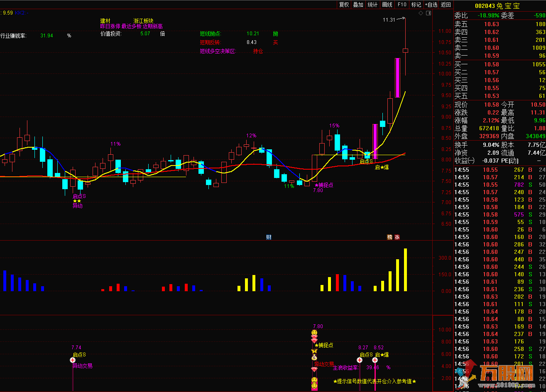Click the 总量 value 672418
The height and width of the screenshot is (392, 546).
tap(488, 128)
